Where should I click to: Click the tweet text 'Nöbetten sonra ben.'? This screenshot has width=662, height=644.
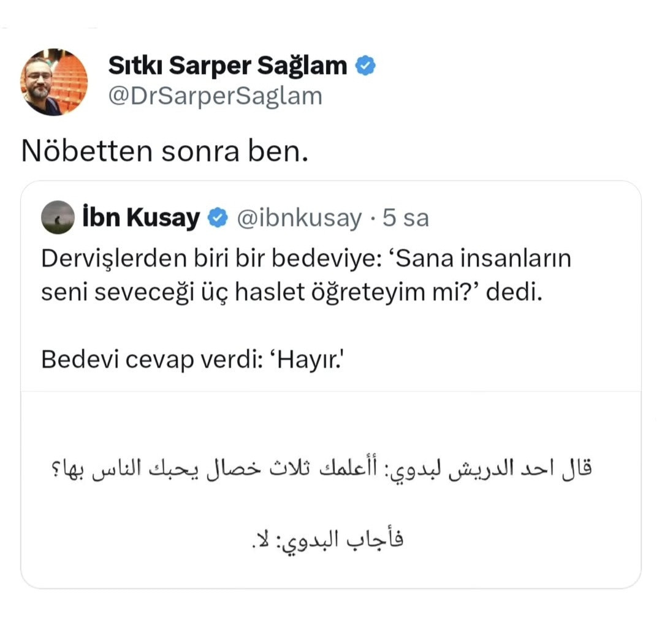click(x=164, y=151)
